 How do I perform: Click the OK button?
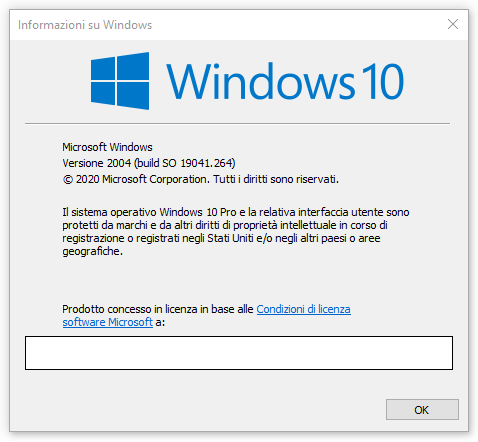[422, 409]
